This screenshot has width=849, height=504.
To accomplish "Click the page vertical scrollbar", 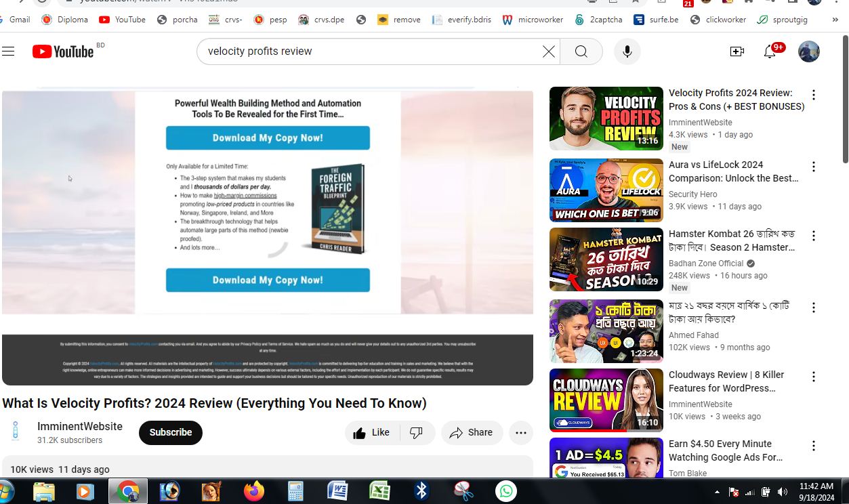I will coord(845,98).
